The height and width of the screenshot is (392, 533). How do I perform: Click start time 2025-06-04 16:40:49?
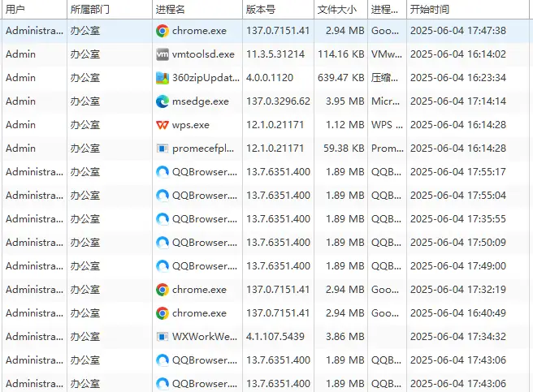pos(458,313)
